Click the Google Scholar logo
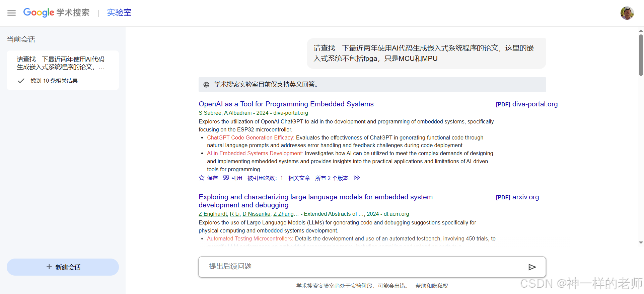The image size is (644, 294). tap(56, 13)
